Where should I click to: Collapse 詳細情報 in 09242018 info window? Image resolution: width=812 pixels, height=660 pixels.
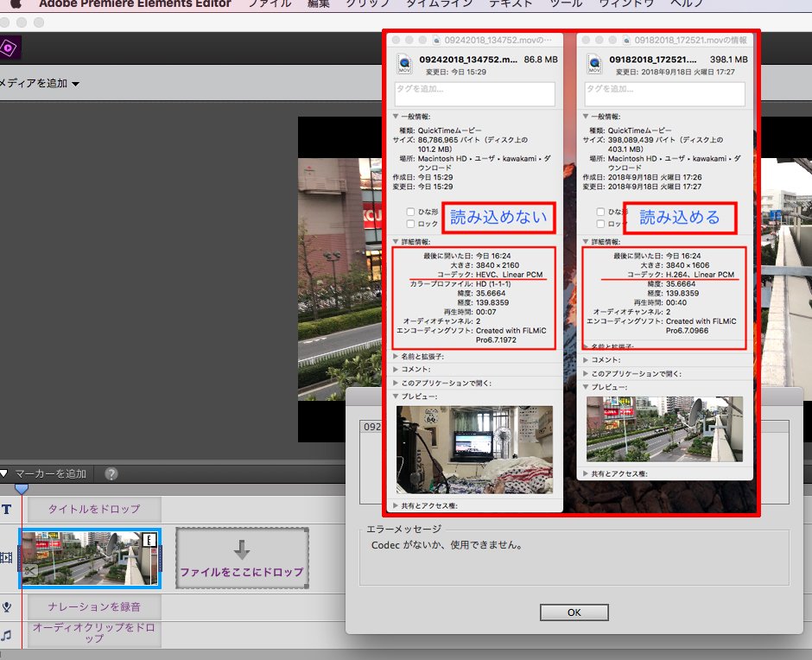[x=396, y=242]
